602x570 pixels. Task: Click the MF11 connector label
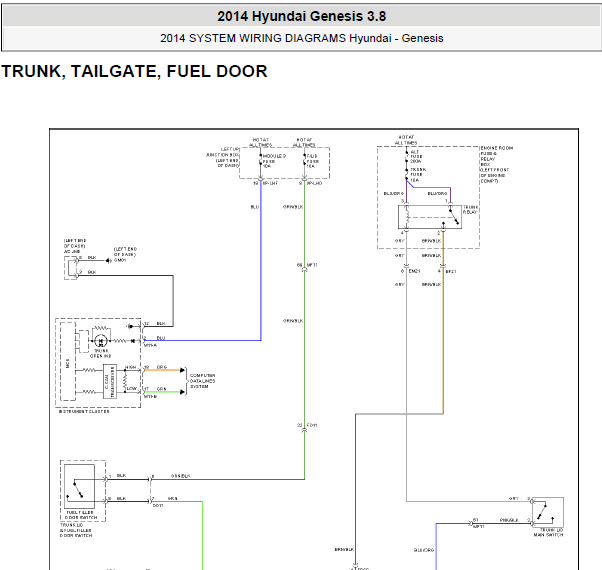pyautogui.click(x=312, y=265)
